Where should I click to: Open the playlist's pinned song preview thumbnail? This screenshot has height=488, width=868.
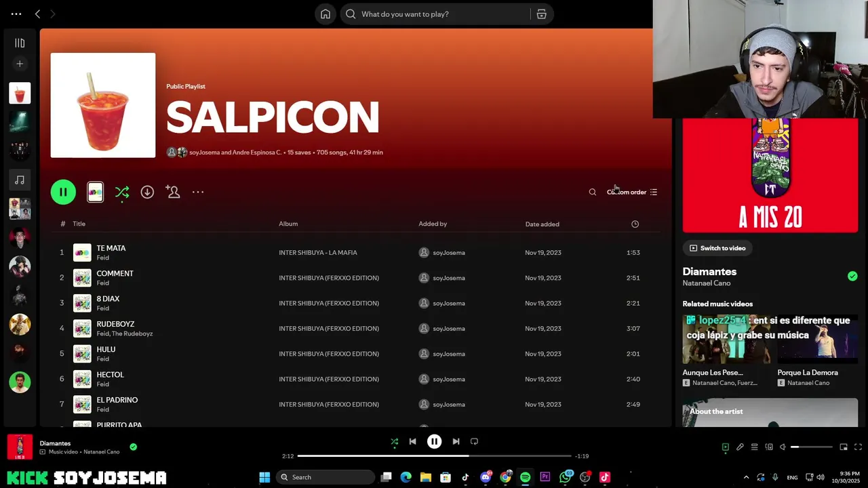[96, 192]
